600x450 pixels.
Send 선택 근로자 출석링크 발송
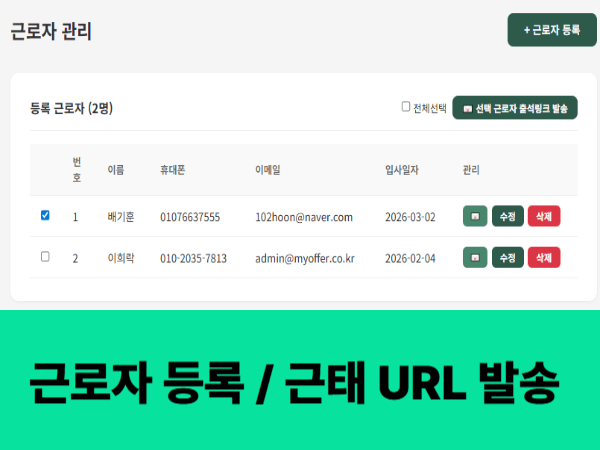[x=515, y=108]
